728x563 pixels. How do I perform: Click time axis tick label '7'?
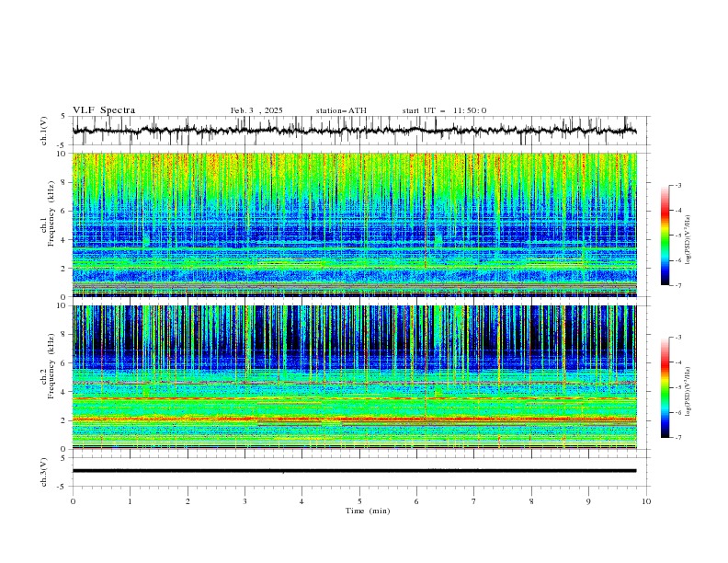[474, 501]
